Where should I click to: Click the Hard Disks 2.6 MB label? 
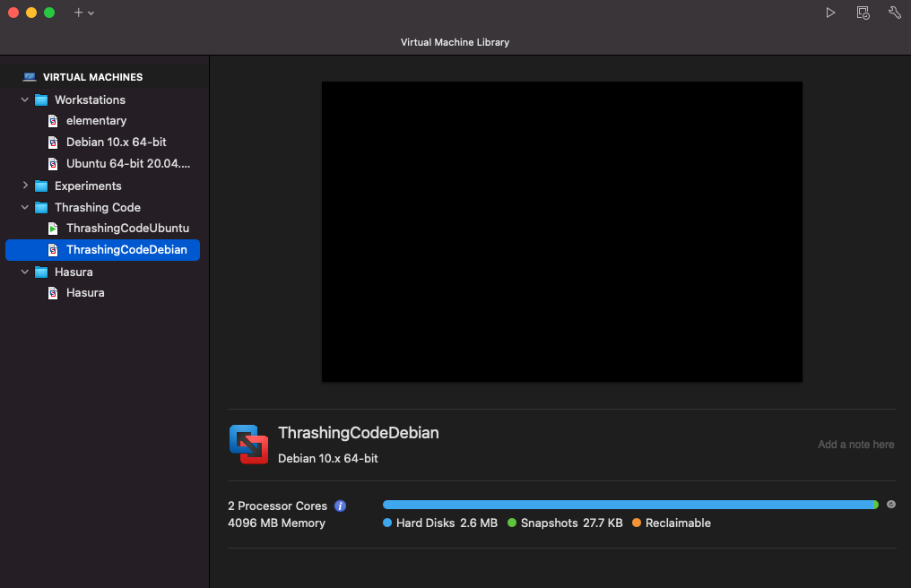(x=447, y=523)
